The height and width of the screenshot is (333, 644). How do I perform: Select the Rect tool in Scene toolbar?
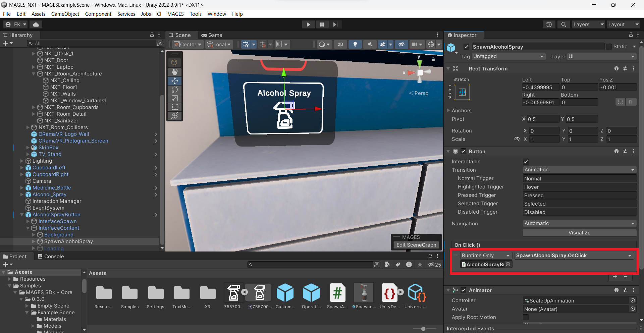174,107
